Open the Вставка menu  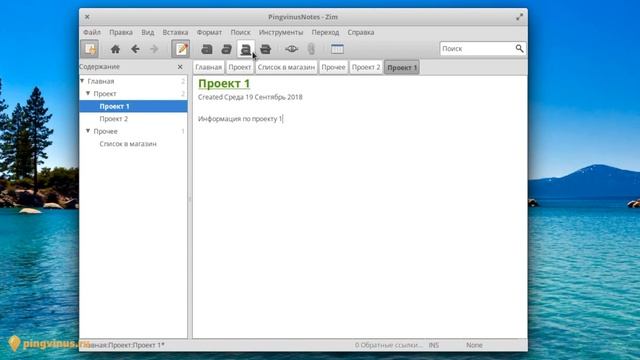(x=175, y=32)
